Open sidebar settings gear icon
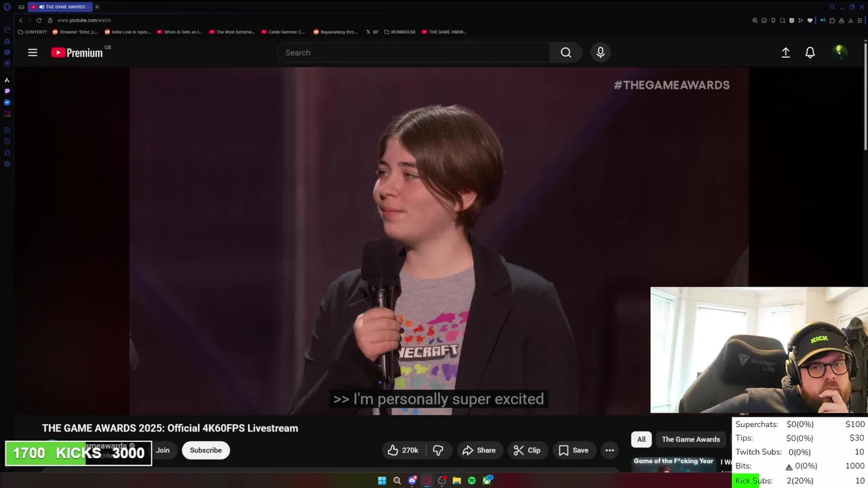 click(7, 163)
